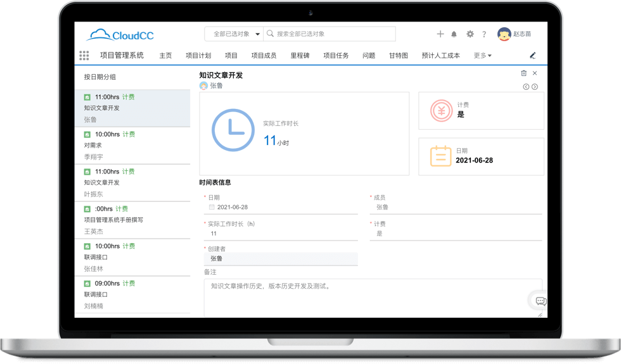The width and height of the screenshot is (621, 364).
Task: Open the settings gear icon
Action: click(470, 34)
